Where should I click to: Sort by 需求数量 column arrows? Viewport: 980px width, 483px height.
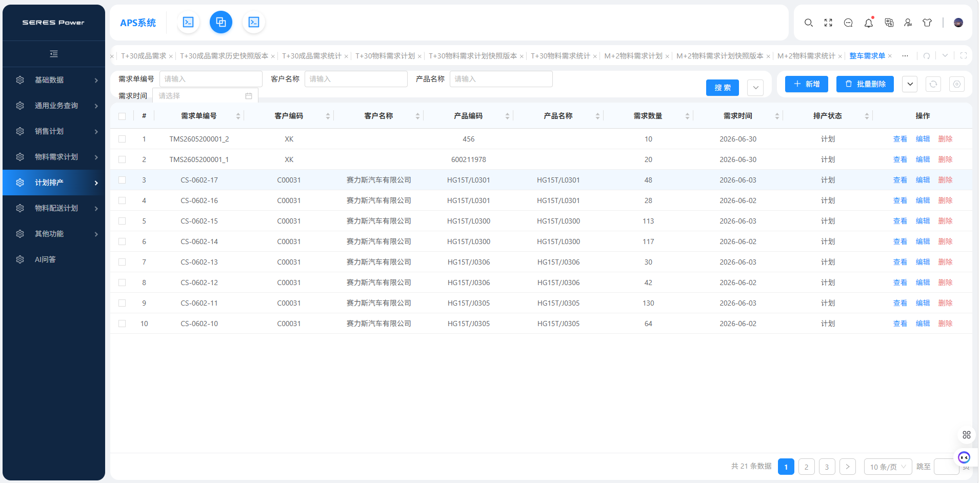click(687, 116)
